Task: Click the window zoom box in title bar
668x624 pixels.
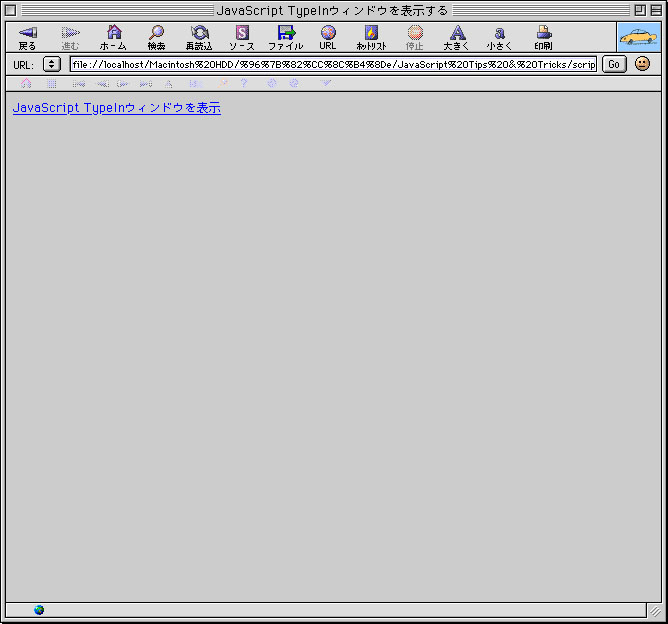Action: click(640, 10)
